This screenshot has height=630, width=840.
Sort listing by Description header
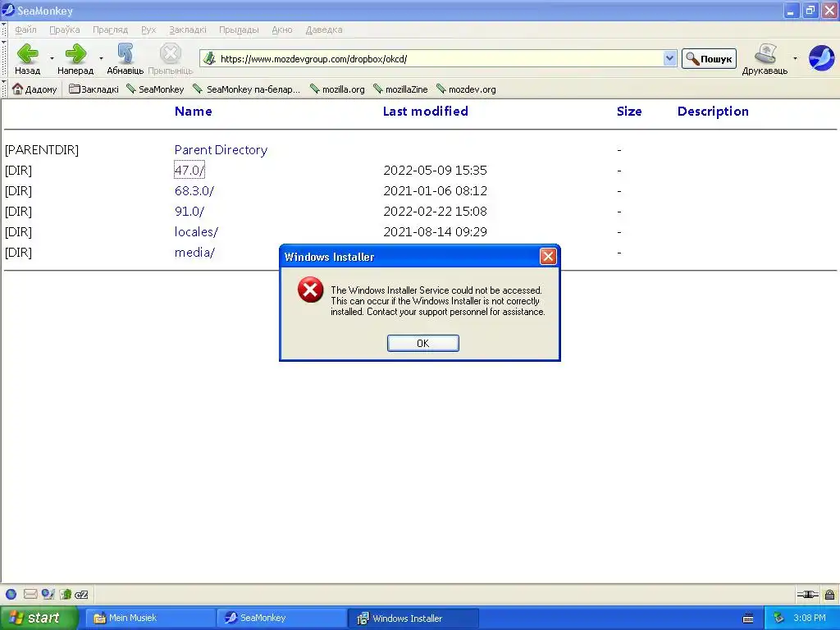tap(713, 112)
